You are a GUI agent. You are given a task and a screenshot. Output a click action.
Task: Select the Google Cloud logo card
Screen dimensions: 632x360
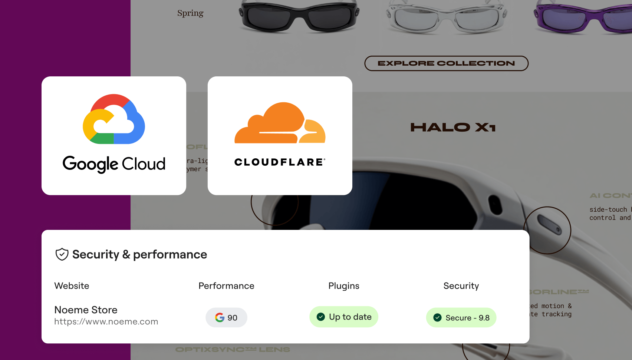(x=114, y=135)
